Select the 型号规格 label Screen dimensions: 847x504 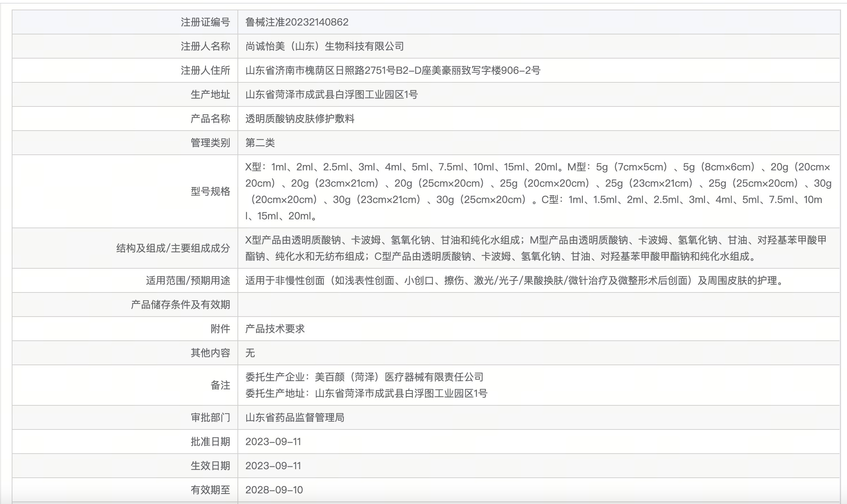pos(211,191)
